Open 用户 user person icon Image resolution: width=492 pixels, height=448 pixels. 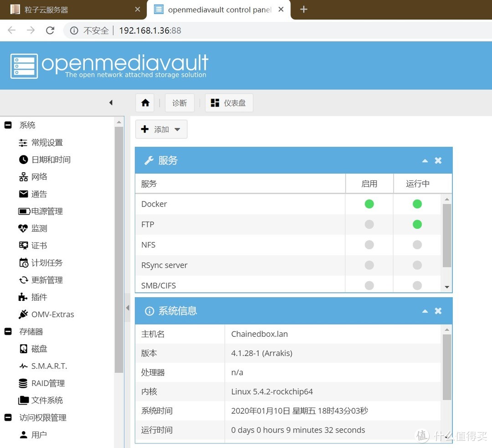coord(23,435)
